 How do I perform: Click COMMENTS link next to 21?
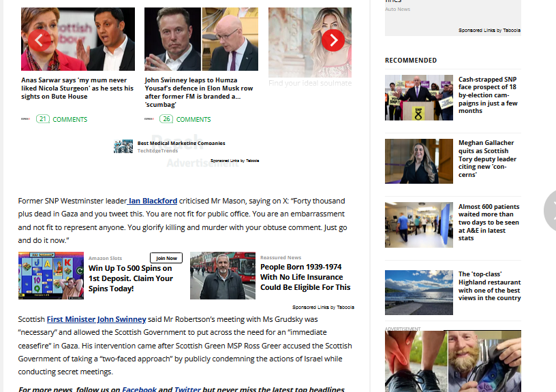pos(70,119)
